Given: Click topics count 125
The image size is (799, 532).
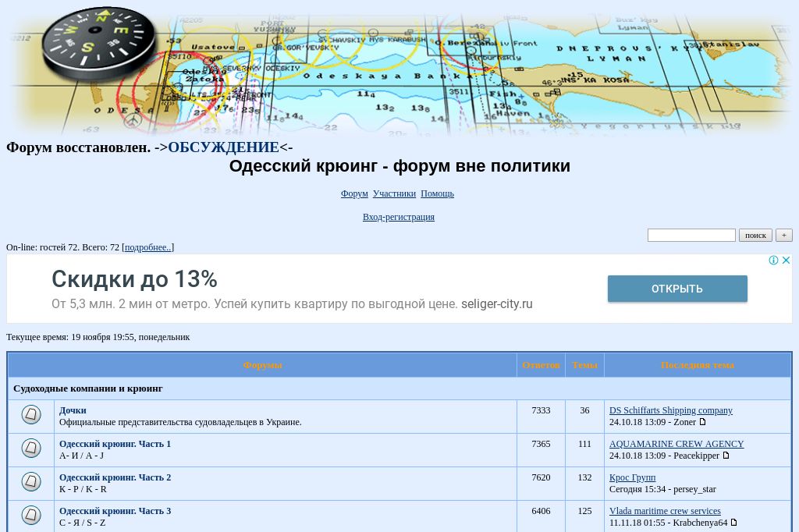Looking at the screenshot, I should [584, 511].
